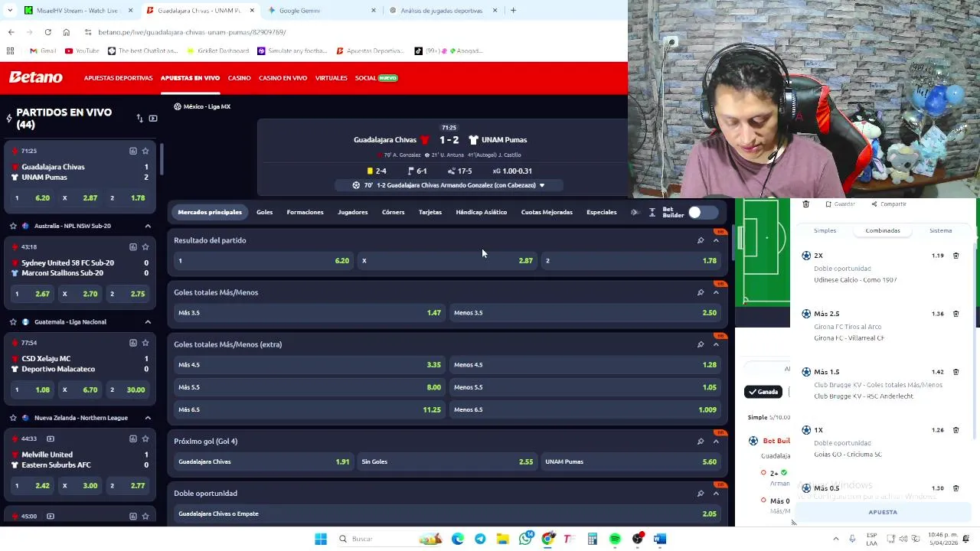This screenshot has height=551, width=980.
Task: Pin the Próximo gol (Gol 4) market
Action: [x=700, y=441]
